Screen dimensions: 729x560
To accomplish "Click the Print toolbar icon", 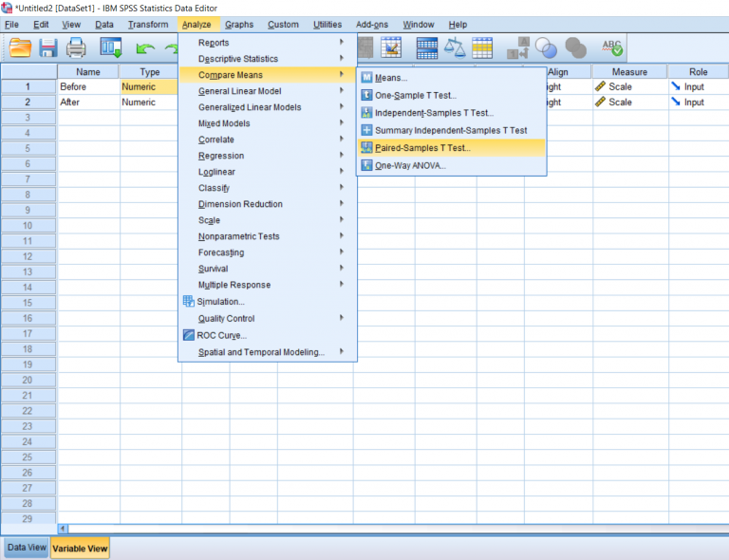I will (76, 47).
